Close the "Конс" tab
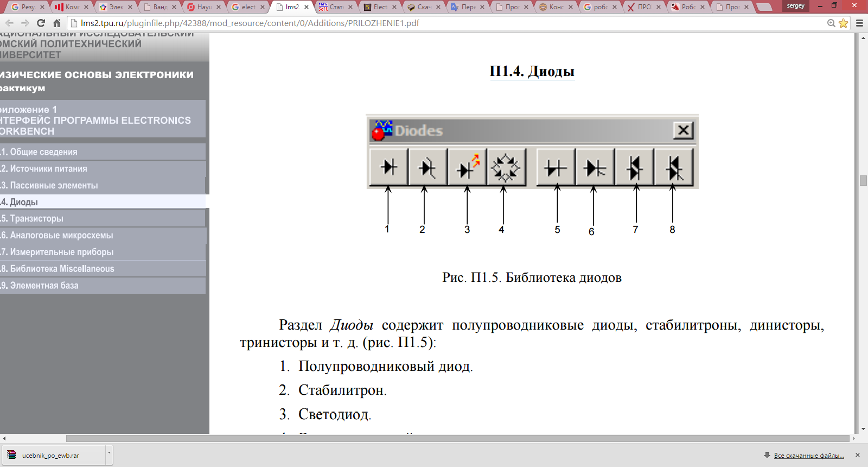 (571, 7)
